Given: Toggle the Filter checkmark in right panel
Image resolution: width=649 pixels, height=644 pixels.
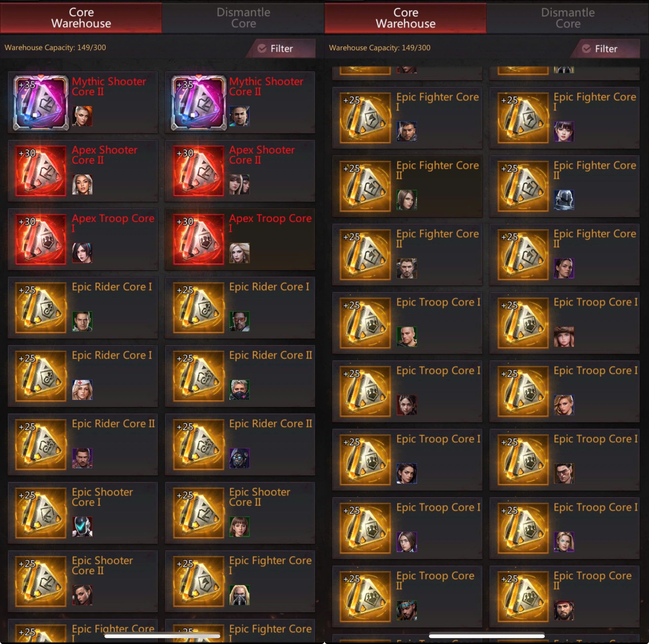Looking at the screenshot, I should coord(587,49).
